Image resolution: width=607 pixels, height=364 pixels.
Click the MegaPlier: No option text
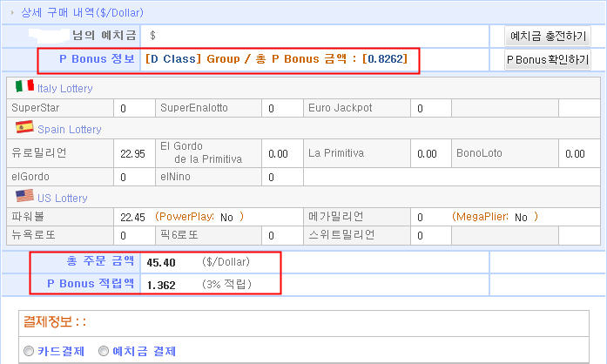click(x=496, y=217)
